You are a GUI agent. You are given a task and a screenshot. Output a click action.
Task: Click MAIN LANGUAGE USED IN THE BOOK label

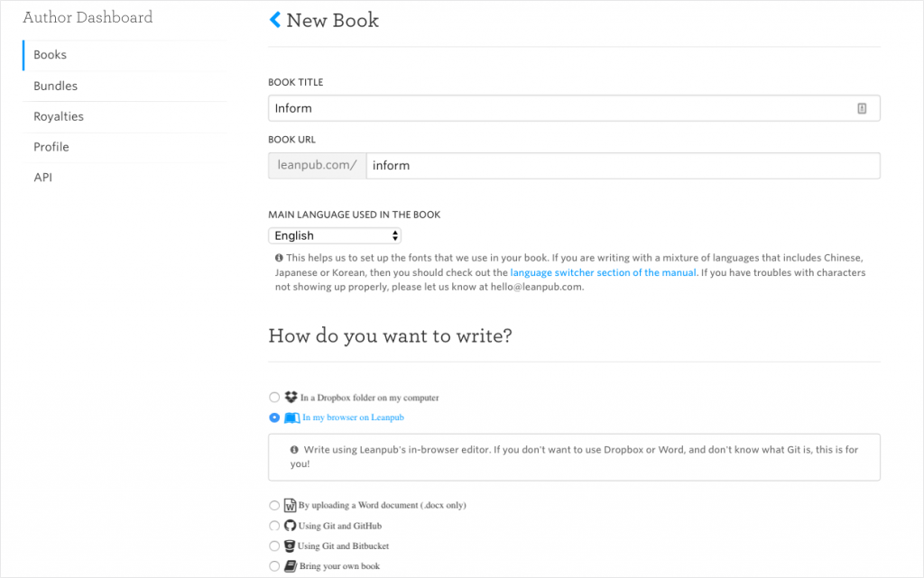click(x=354, y=215)
